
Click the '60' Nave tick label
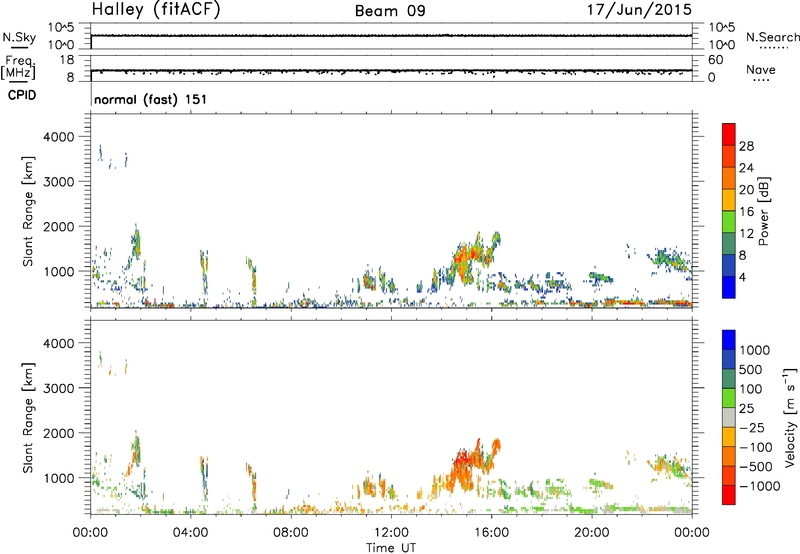tap(715, 60)
